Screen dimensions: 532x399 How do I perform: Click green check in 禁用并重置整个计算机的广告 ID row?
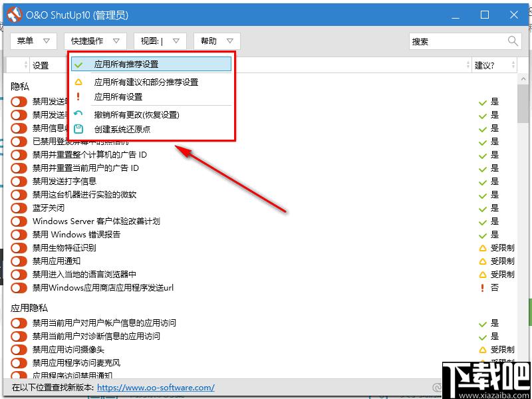pyautogui.click(x=482, y=156)
